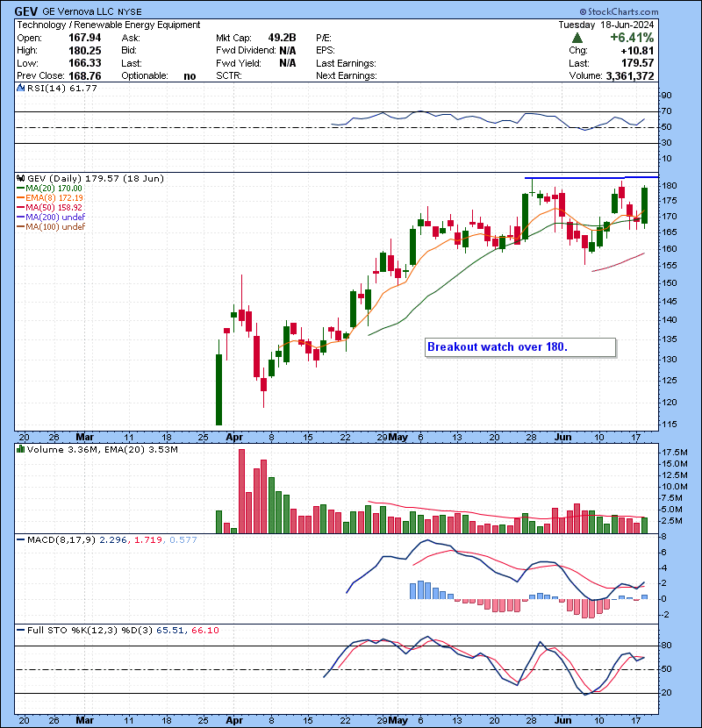
Task: Click the Fwd Dividend N/A value
Action: coord(288,50)
